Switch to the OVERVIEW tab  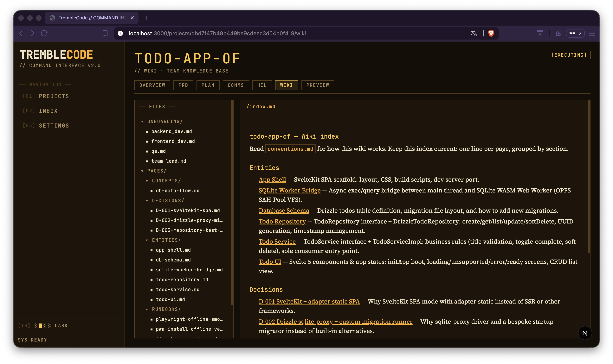tap(152, 85)
